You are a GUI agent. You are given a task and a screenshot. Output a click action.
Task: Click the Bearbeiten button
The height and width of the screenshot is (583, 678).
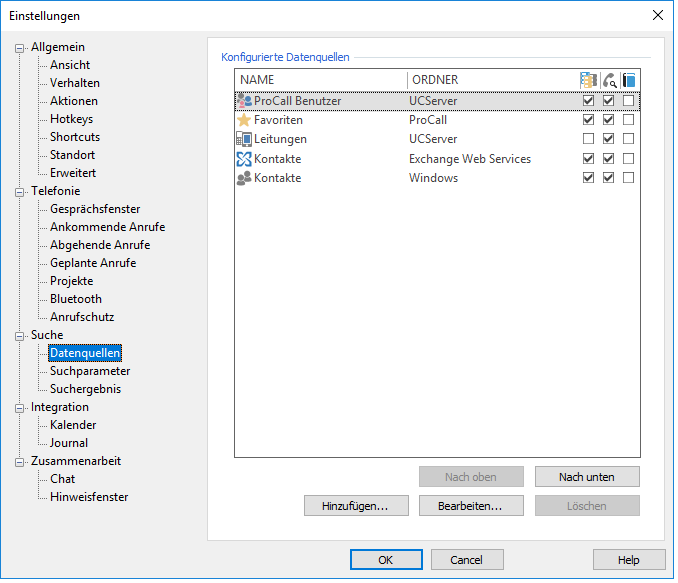pyautogui.click(x=471, y=506)
